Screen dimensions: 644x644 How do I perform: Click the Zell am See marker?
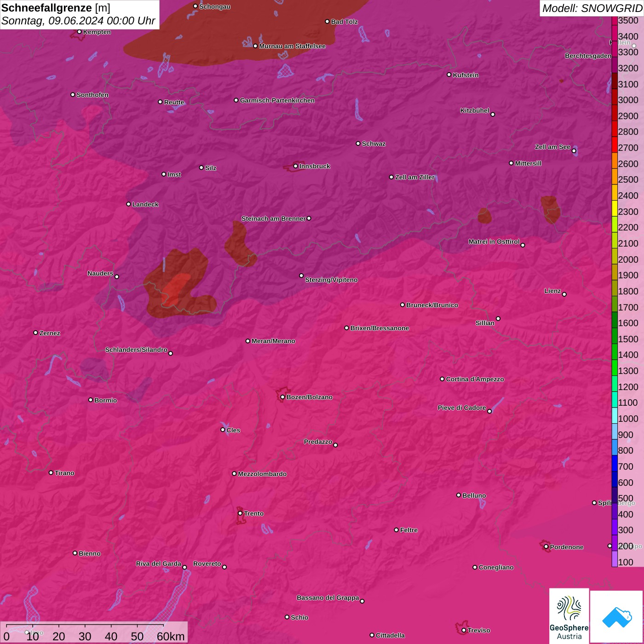tap(574, 151)
